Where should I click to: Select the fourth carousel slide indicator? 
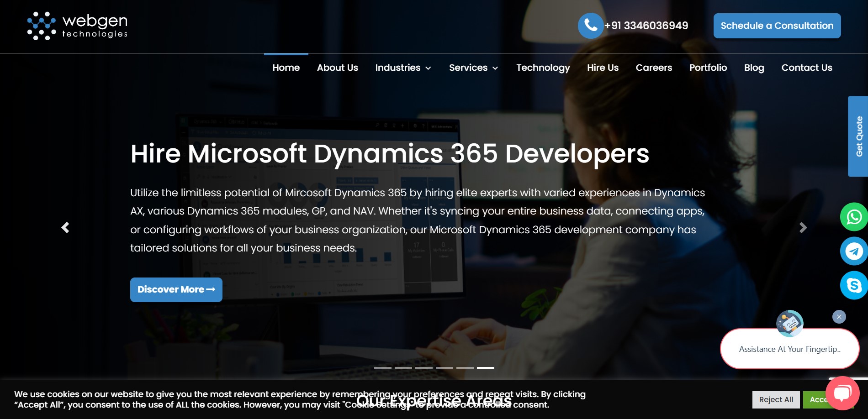click(445, 367)
